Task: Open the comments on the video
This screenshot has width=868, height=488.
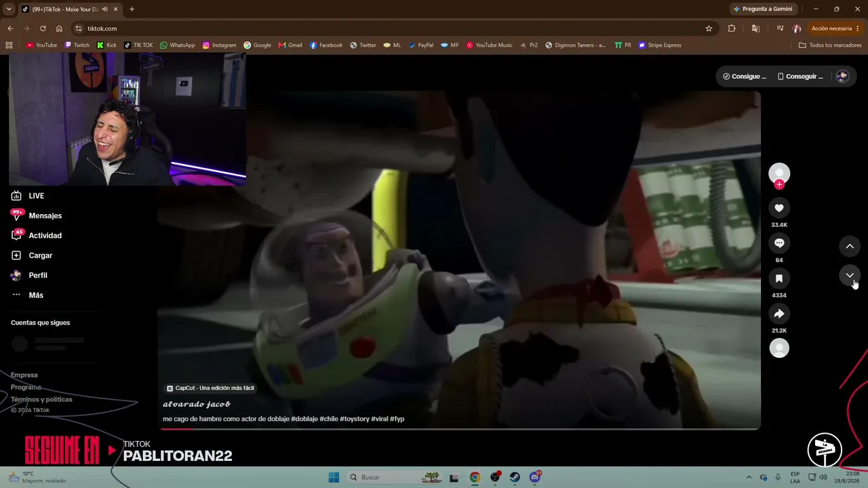Action: tap(779, 243)
